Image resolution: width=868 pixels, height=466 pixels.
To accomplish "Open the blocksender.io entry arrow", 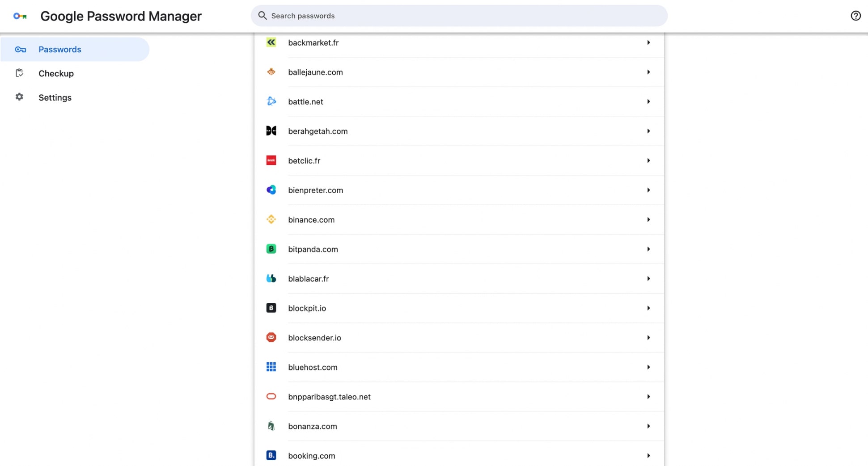I will click(648, 337).
